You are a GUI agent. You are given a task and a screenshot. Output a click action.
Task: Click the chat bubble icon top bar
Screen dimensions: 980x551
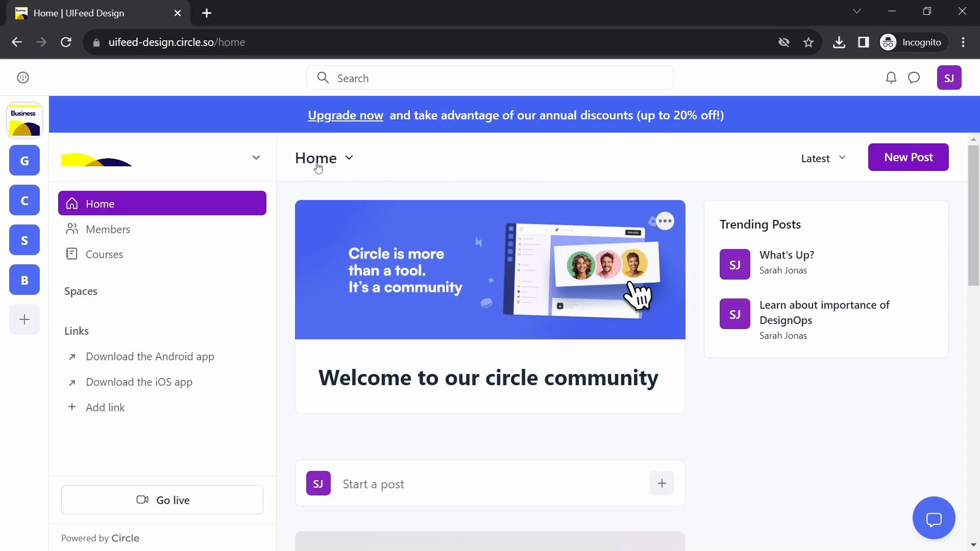tap(915, 78)
